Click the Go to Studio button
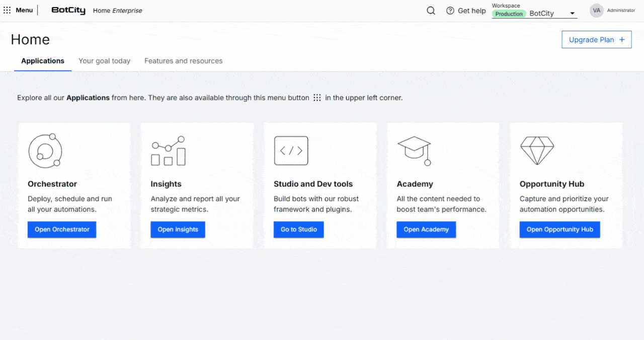 pyautogui.click(x=299, y=230)
